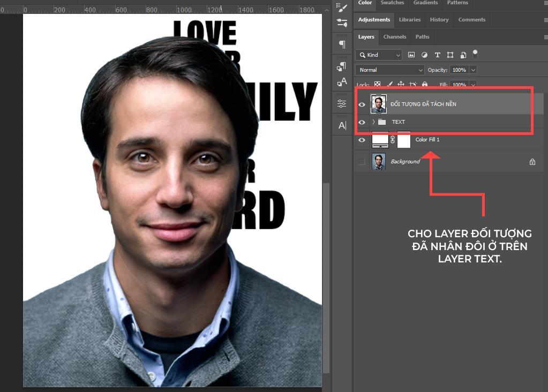Enable Lock transparent pixels
This screenshot has height=392, width=548.
pyautogui.click(x=378, y=84)
